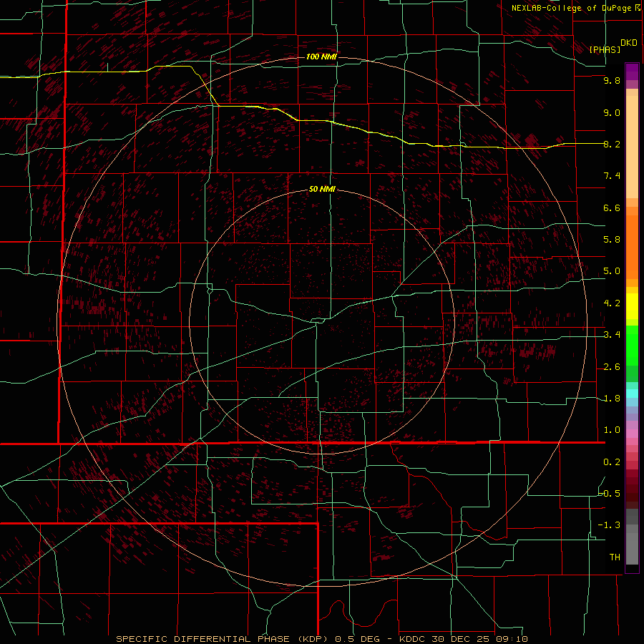
Task: Select the 6.6 scale value
Action: [x=612, y=208]
